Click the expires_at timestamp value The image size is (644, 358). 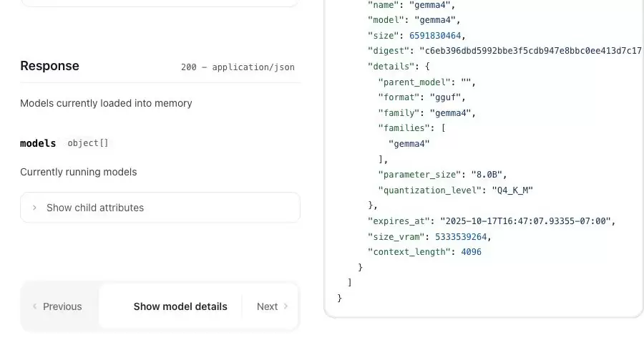click(525, 221)
